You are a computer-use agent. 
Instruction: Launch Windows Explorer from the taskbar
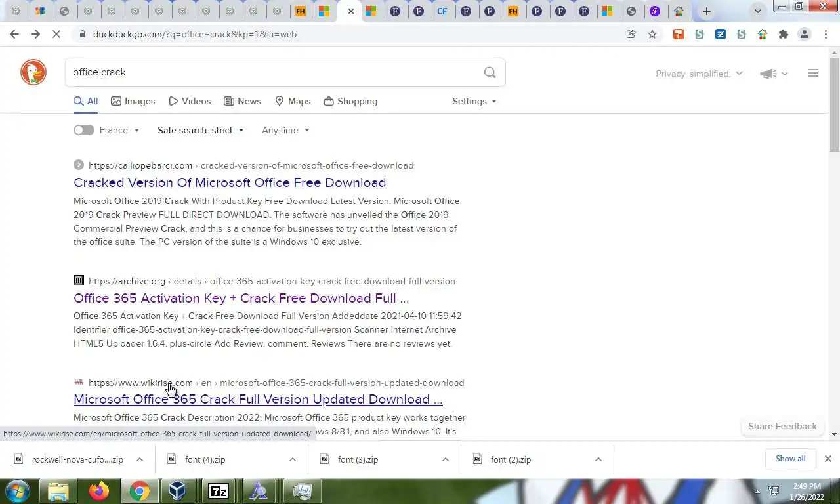(x=58, y=491)
